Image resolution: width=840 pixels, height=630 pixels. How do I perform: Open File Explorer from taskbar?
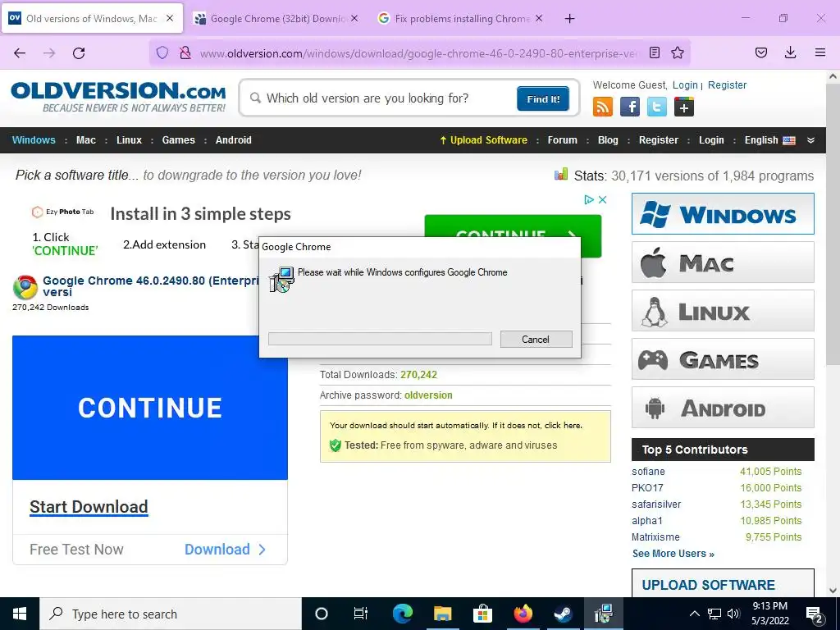(x=442, y=614)
